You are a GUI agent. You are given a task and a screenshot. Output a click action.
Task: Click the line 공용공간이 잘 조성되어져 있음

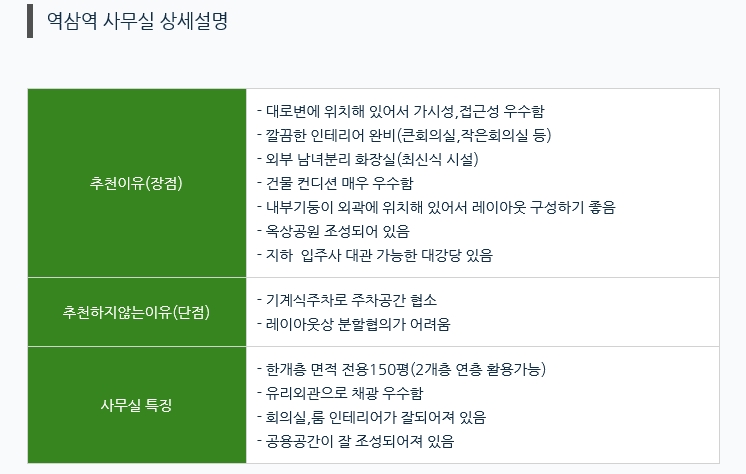[355, 441]
